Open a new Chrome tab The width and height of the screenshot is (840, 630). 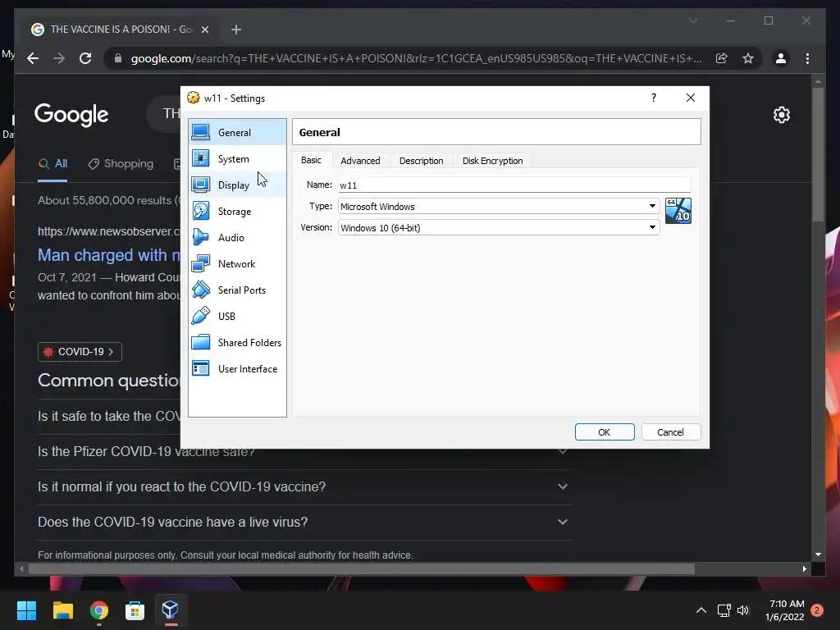(236, 30)
